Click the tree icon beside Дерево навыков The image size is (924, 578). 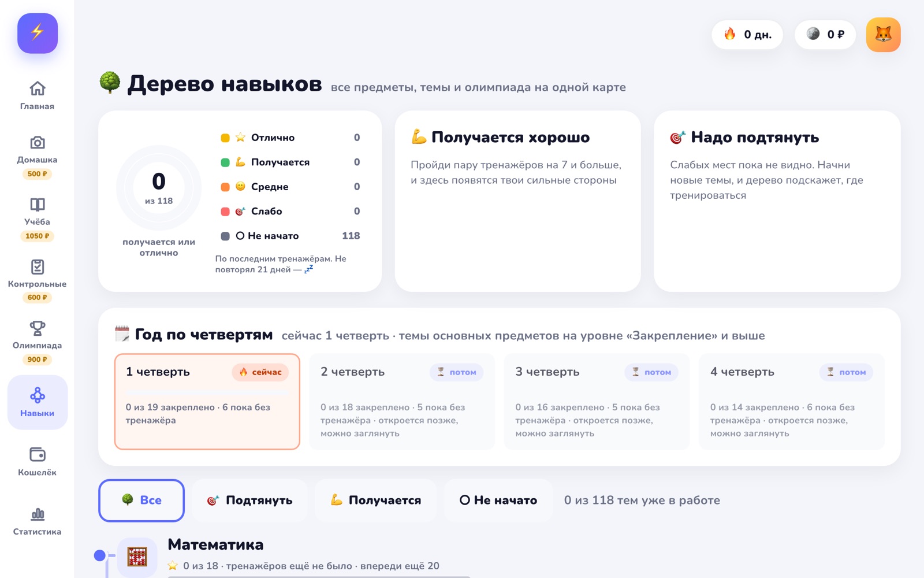click(110, 83)
